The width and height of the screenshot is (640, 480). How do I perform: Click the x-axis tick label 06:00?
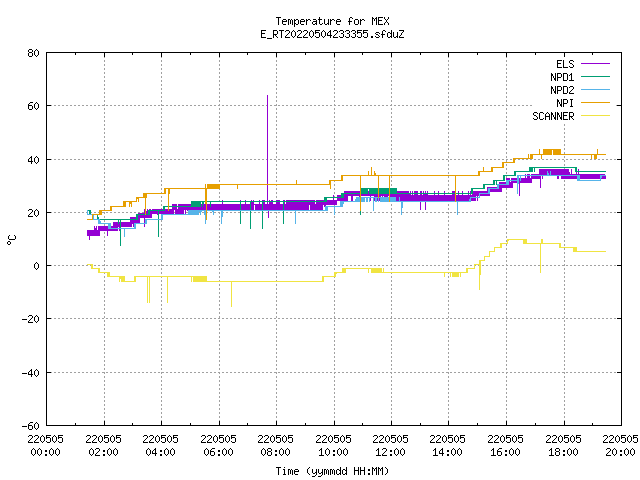[x=219, y=452]
